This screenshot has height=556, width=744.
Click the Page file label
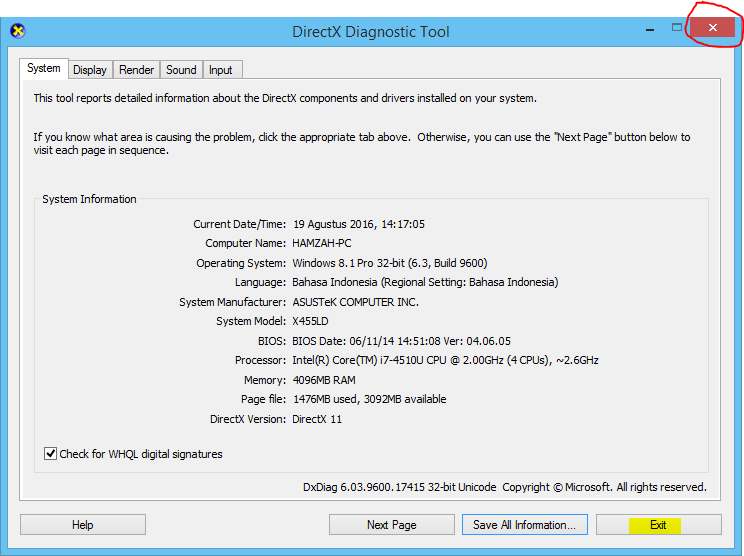point(263,399)
